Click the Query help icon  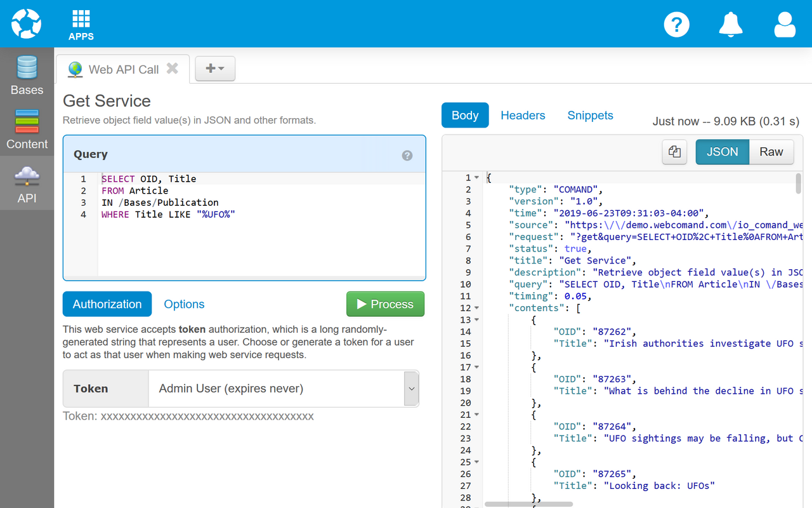[x=407, y=156]
